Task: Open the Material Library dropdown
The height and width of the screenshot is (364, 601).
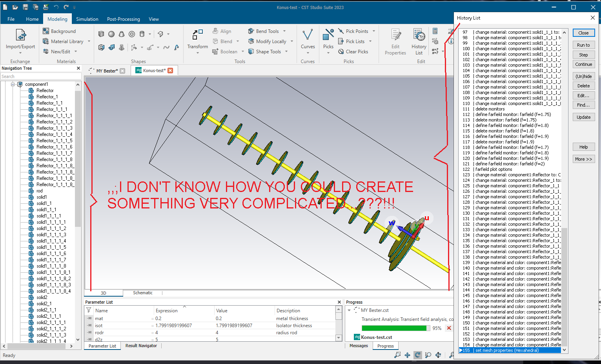Action: click(89, 41)
